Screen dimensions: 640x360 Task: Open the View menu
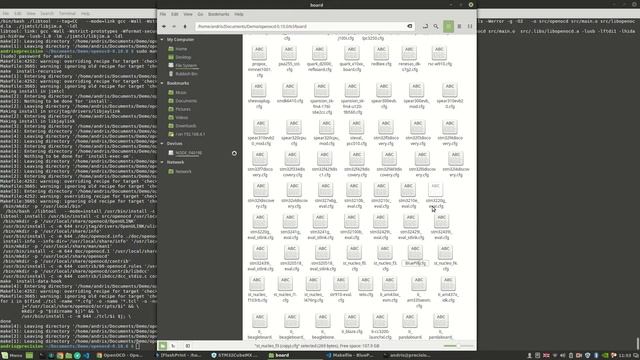click(x=188, y=14)
